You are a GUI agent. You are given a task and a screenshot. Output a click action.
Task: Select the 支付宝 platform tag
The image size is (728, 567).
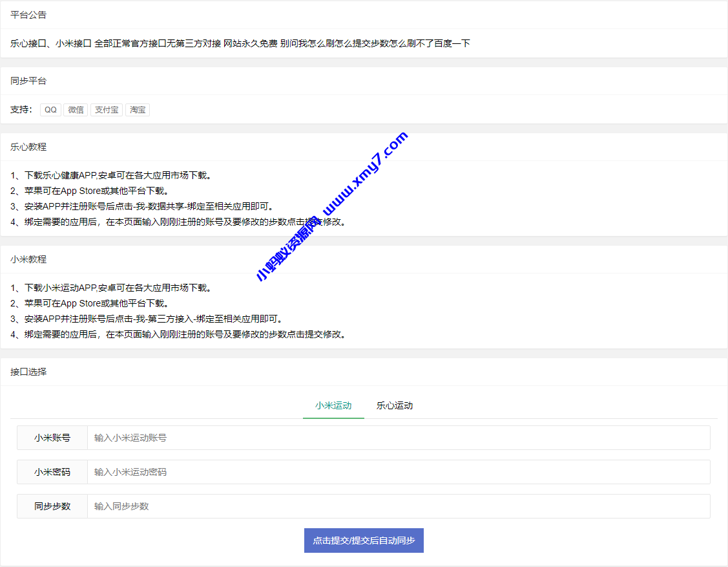pos(106,109)
